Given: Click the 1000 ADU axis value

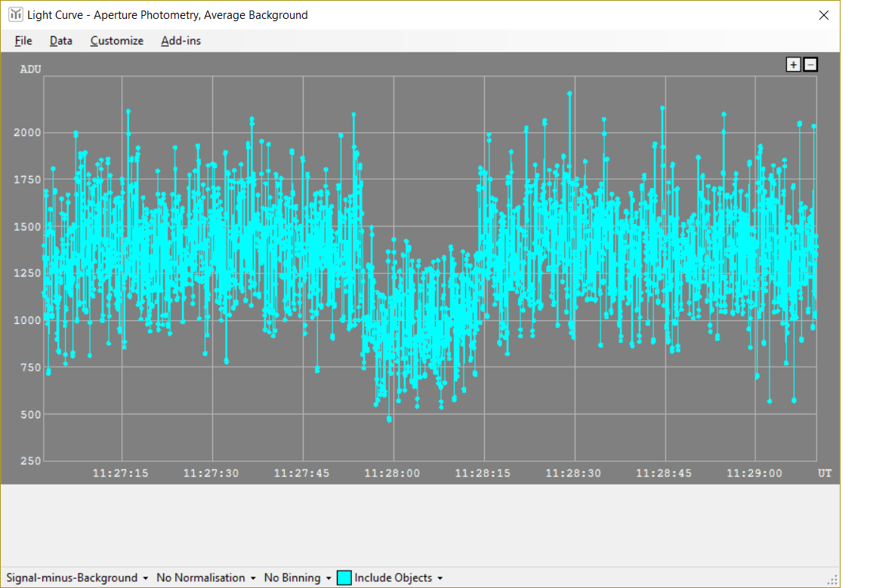Looking at the screenshot, I should tap(28, 320).
